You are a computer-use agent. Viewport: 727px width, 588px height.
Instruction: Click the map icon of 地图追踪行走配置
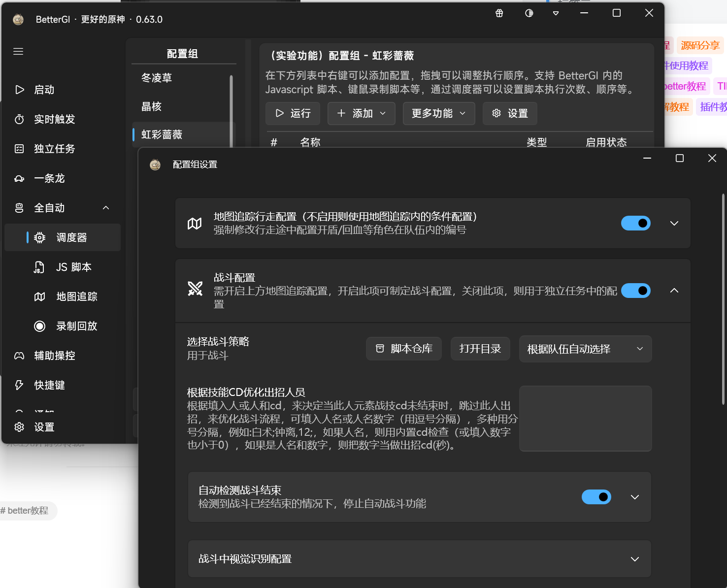(195, 224)
